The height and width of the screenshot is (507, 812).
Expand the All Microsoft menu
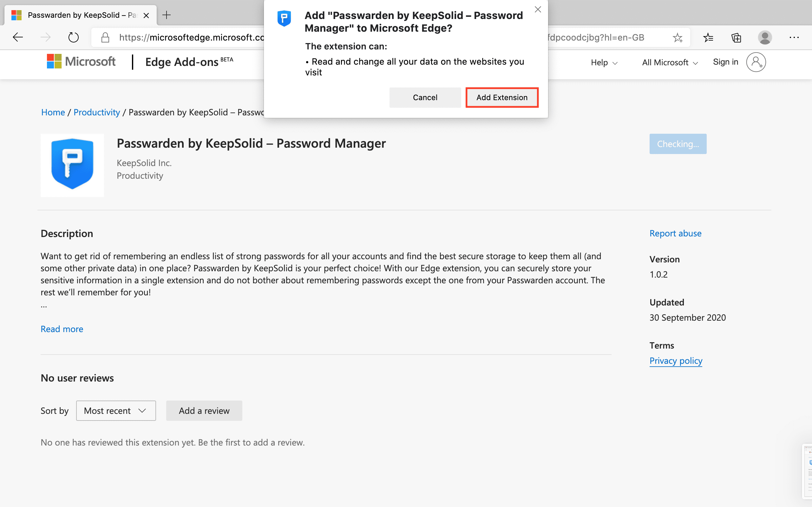pyautogui.click(x=670, y=62)
